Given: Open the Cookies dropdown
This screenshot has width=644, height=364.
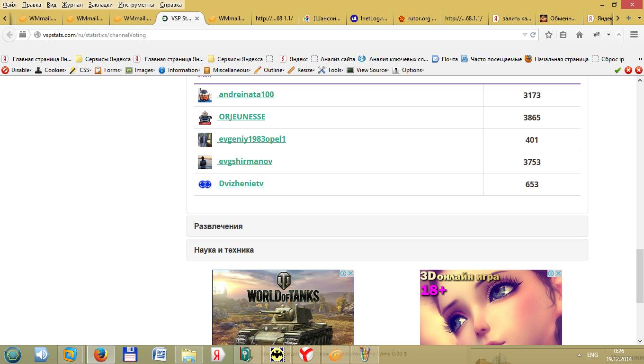Looking at the screenshot, I should (51, 70).
